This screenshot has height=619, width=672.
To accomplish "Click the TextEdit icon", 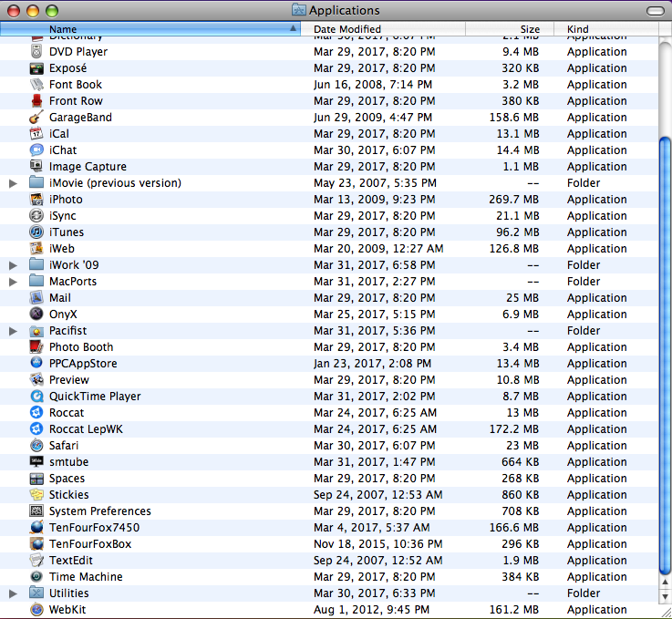I will click(36, 561).
